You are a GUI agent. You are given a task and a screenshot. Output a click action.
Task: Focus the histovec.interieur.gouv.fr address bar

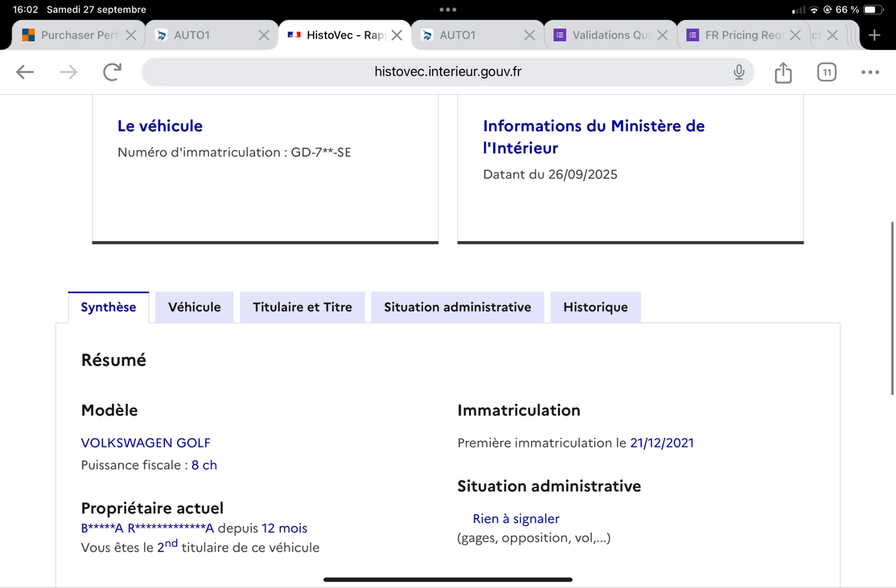[x=447, y=72]
